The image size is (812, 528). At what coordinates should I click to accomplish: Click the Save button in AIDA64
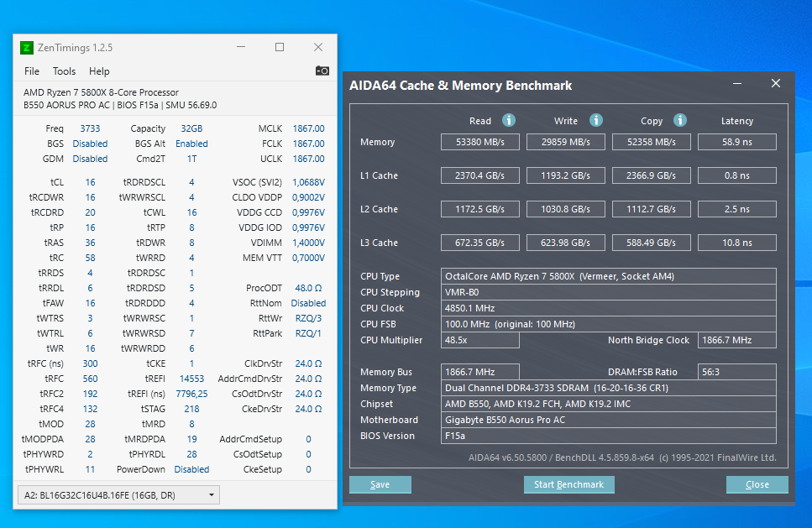[x=380, y=484]
